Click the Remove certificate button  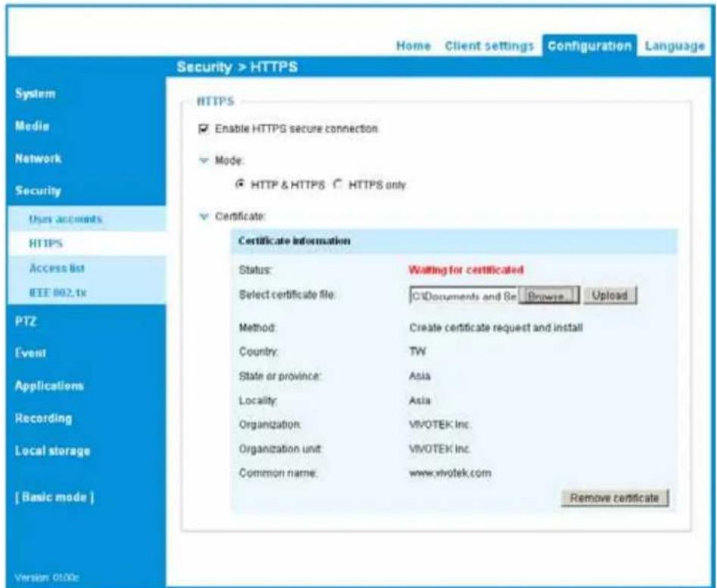click(x=615, y=498)
